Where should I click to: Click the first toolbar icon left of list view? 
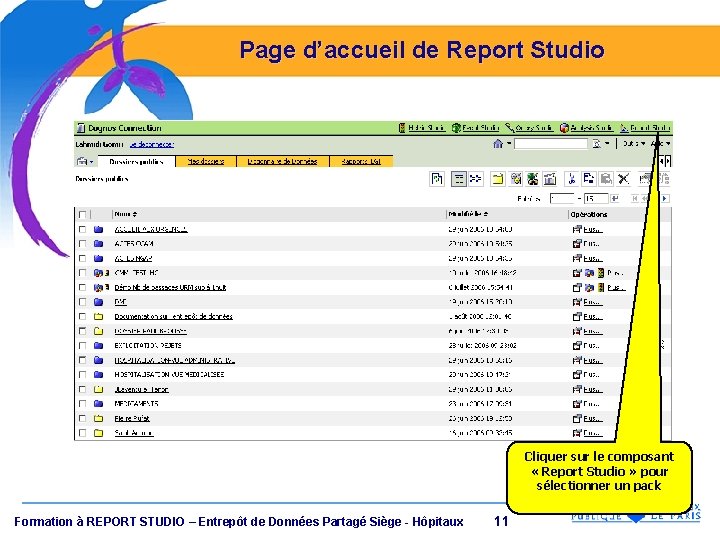click(x=437, y=179)
